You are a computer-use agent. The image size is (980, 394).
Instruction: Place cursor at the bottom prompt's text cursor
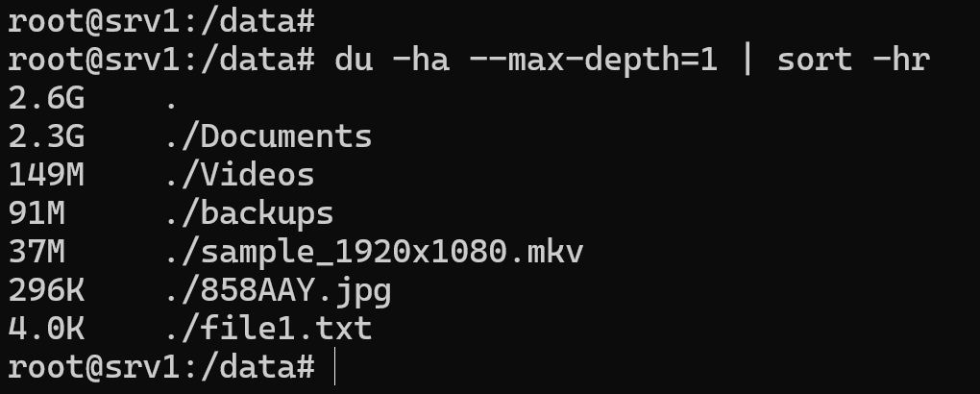335,367
